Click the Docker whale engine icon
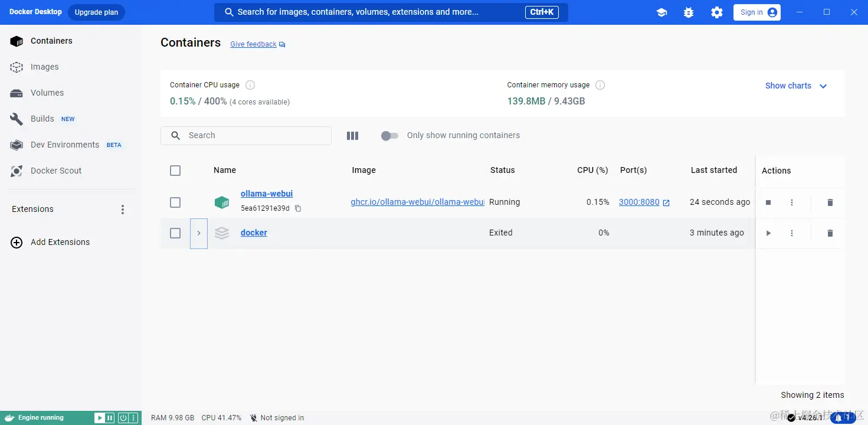The image size is (868, 425). [9, 418]
